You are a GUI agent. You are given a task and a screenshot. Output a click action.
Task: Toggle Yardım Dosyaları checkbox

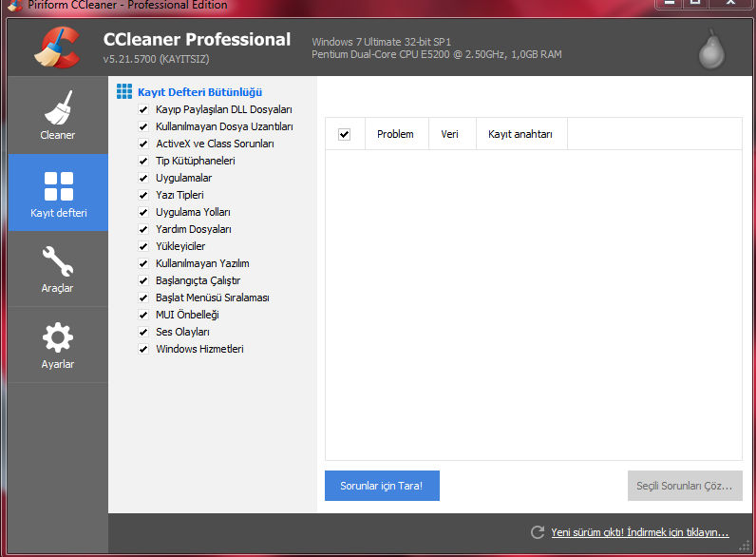tap(143, 229)
